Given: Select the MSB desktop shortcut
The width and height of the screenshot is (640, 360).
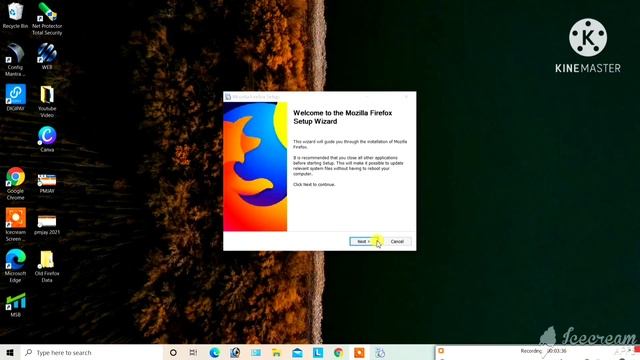Looking at the screenshot, I should point(15,304).
